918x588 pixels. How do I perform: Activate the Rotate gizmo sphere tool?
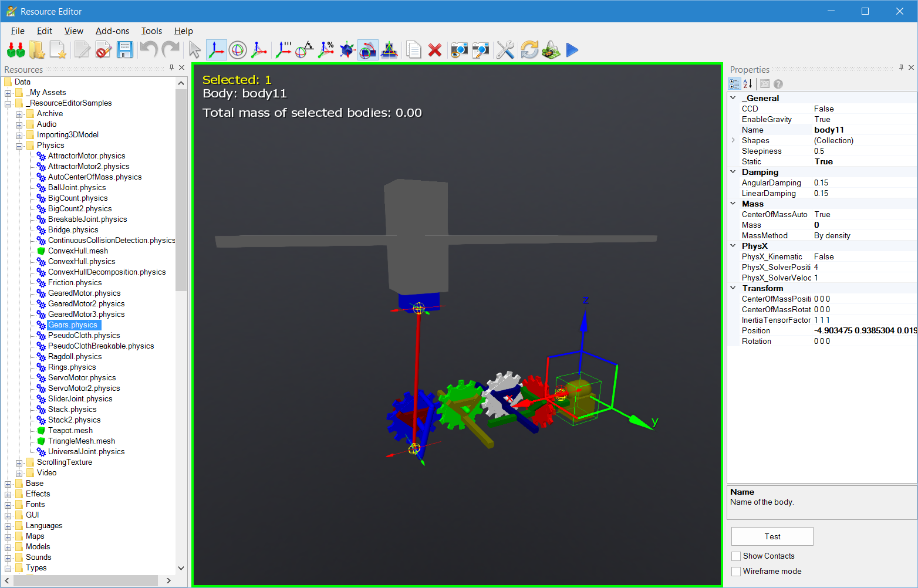(238, 50)
